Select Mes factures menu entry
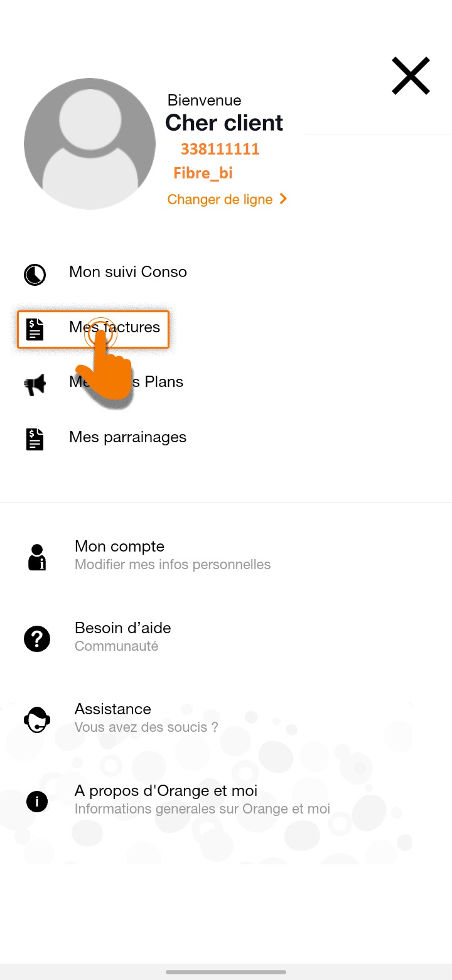This screenshot has height=980, width=452. click(93, 329)
